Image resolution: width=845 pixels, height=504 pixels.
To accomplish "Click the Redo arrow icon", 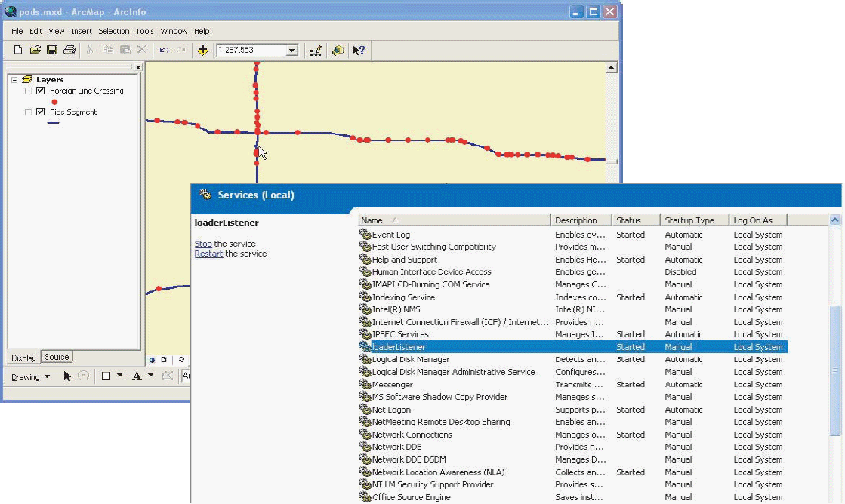I will tap(181, 50).
